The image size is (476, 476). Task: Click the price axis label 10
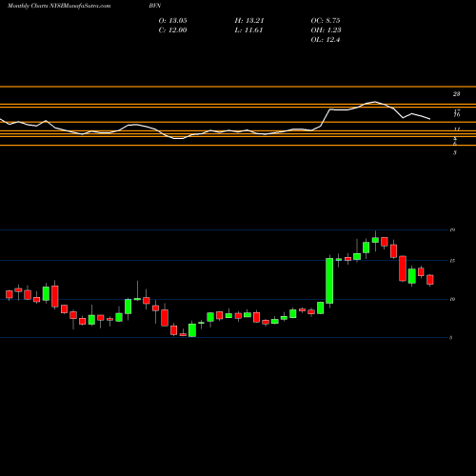[452, 299]
